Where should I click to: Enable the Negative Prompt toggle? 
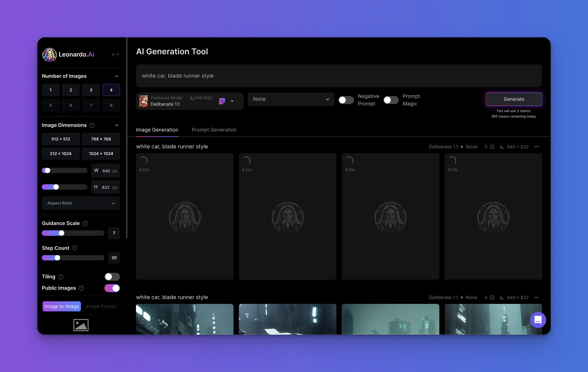346,100
